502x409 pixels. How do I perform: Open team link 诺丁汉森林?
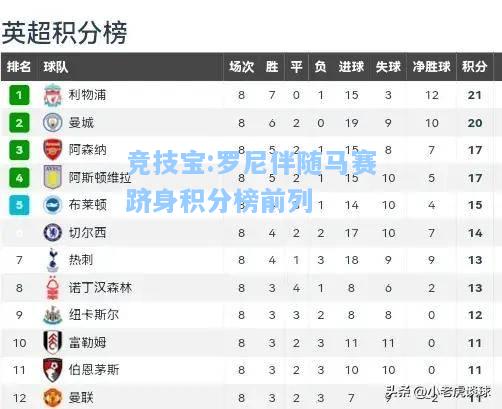(x=100, y=288)
